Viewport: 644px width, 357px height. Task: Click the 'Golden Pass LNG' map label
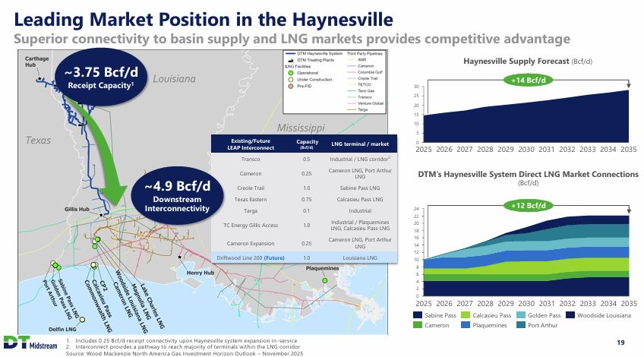coord(63,300)
